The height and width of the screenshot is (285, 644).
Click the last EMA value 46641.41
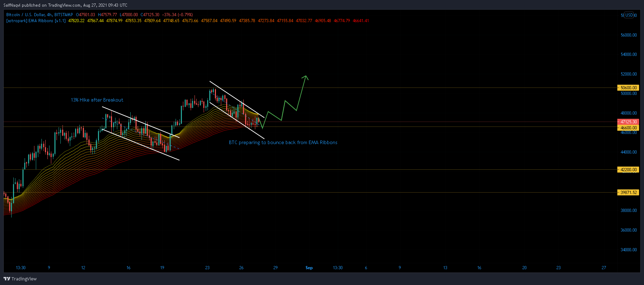(361, 21)
